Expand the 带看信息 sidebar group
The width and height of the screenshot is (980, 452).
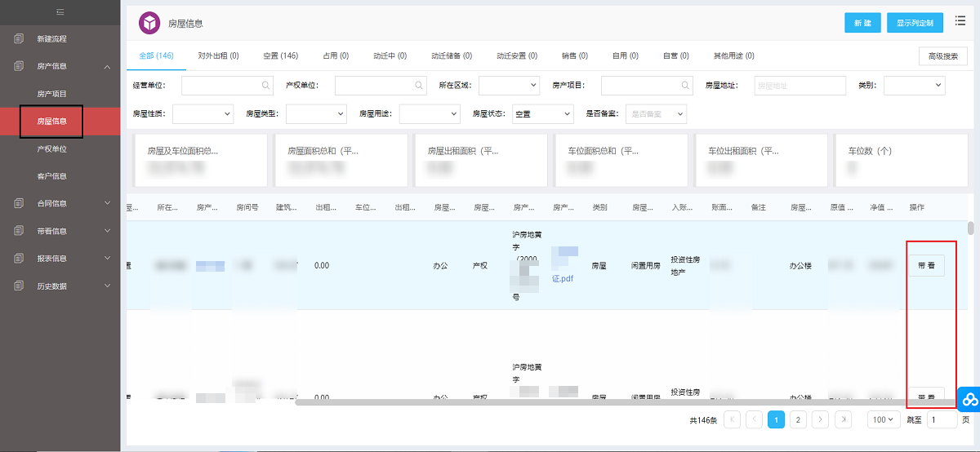click(x=108, y=231)
